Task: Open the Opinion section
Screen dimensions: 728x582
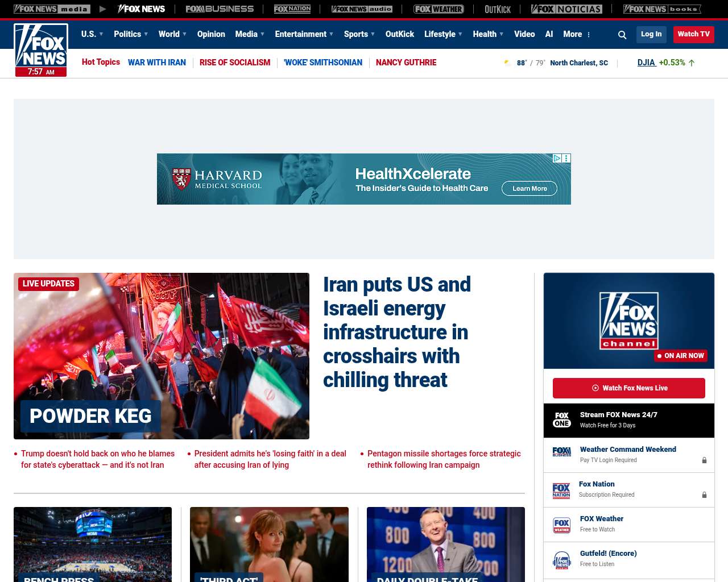Action: (x=211, y=34)
